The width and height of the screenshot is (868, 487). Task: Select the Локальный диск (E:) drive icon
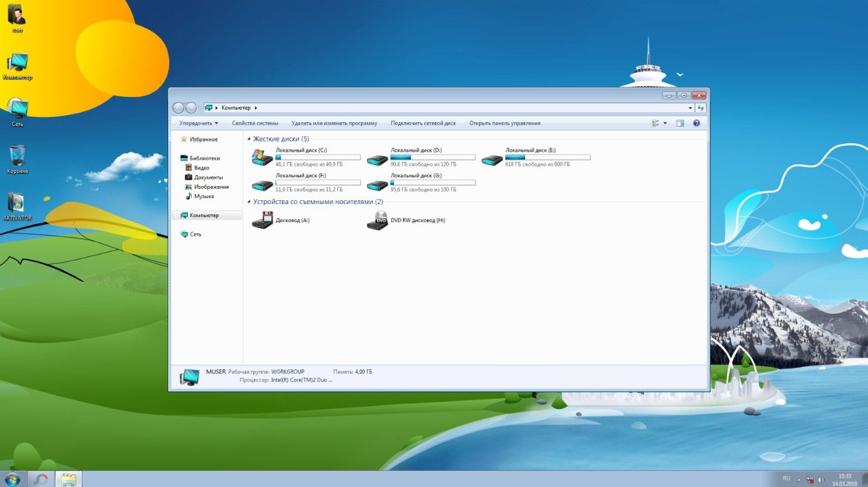(x=492, y=160)
